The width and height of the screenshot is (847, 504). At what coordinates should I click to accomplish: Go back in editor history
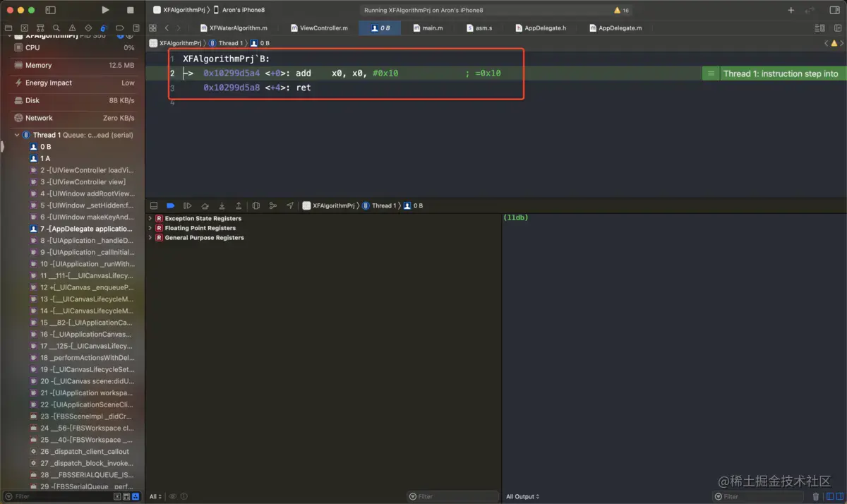(x=167, y=28)
